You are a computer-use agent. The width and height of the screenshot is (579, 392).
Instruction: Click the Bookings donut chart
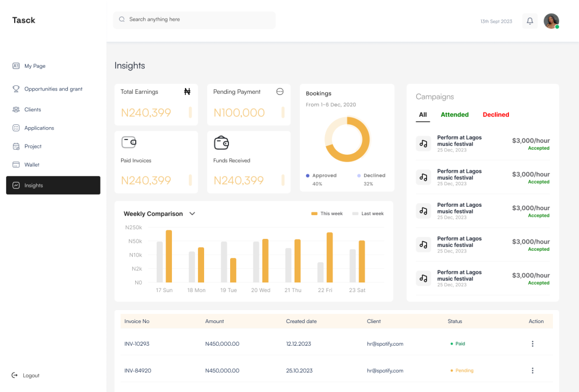click(x=347, y=140)
